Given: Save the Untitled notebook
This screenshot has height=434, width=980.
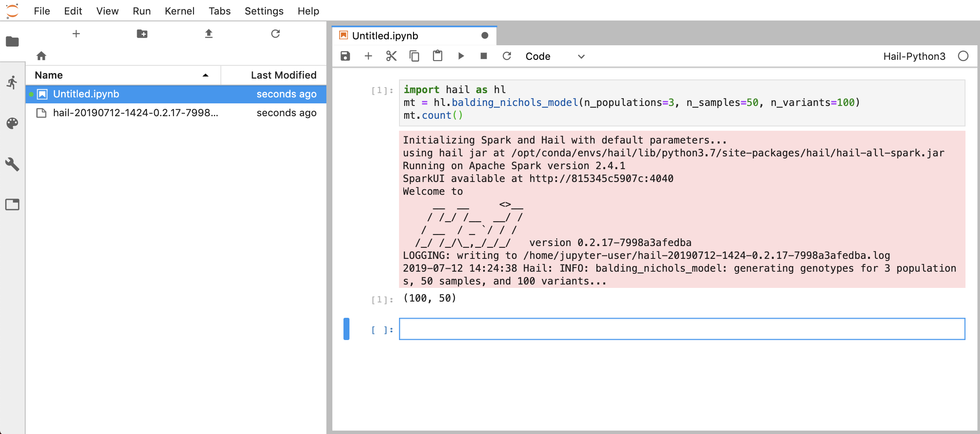Looking at the screenshot, I should (x=345, y=56).
